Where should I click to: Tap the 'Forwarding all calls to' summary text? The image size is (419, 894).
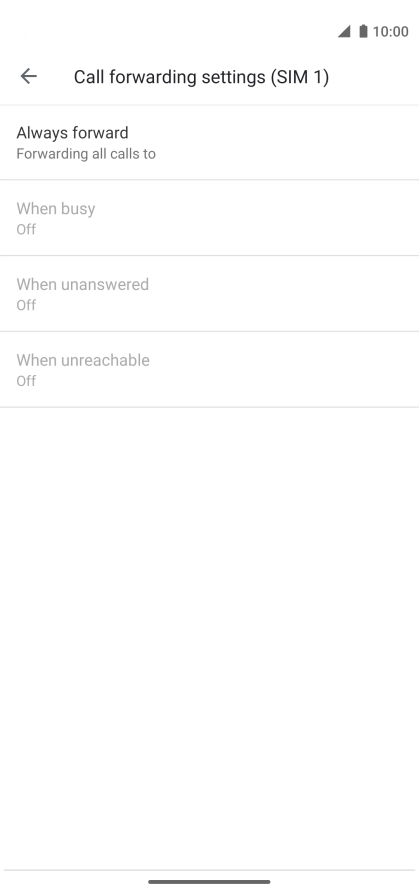pos(86,154)
